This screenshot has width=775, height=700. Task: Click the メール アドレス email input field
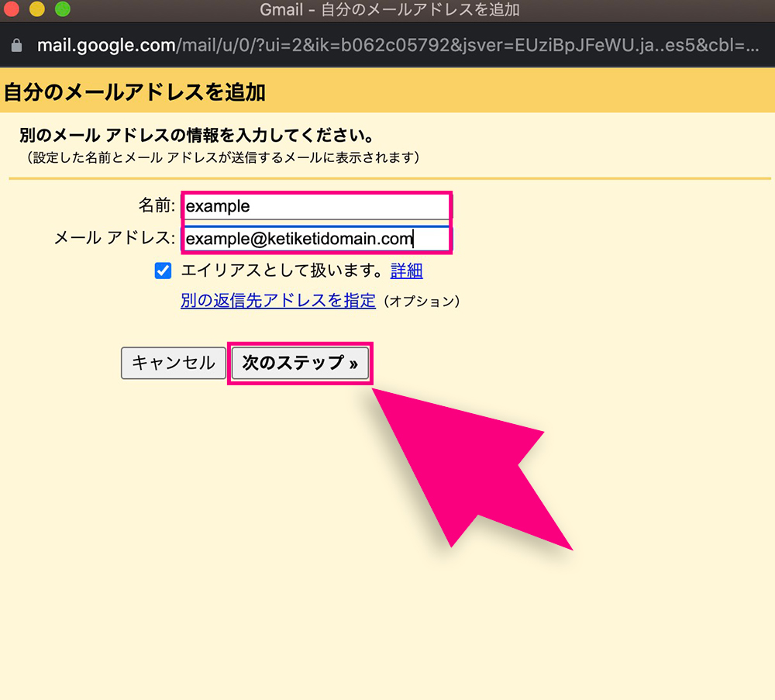click(316, 239)
